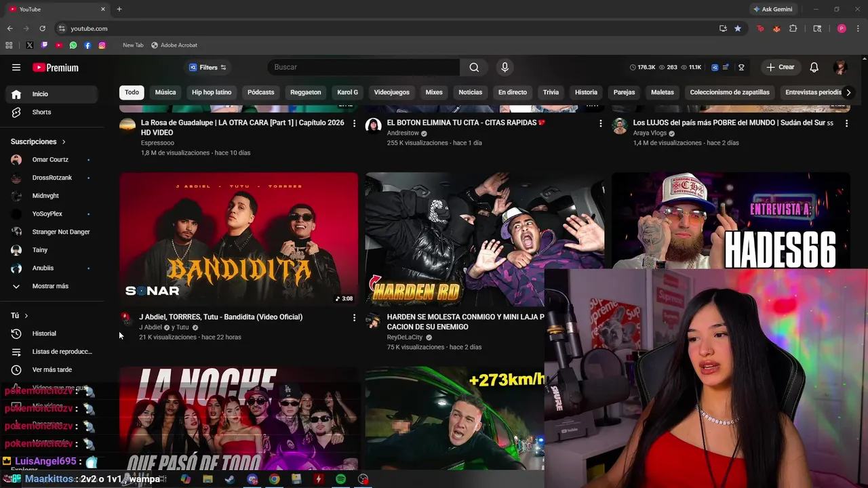Open the YouTube account avatar menu
This screenshot has height=488, width=868.
[840, 67]
